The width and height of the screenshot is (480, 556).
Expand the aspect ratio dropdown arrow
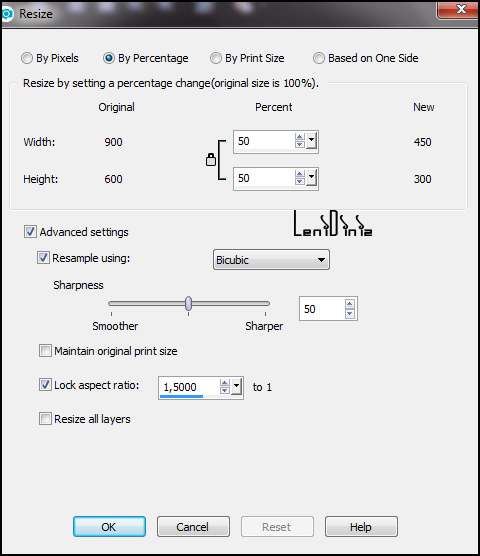coord(236,387)
